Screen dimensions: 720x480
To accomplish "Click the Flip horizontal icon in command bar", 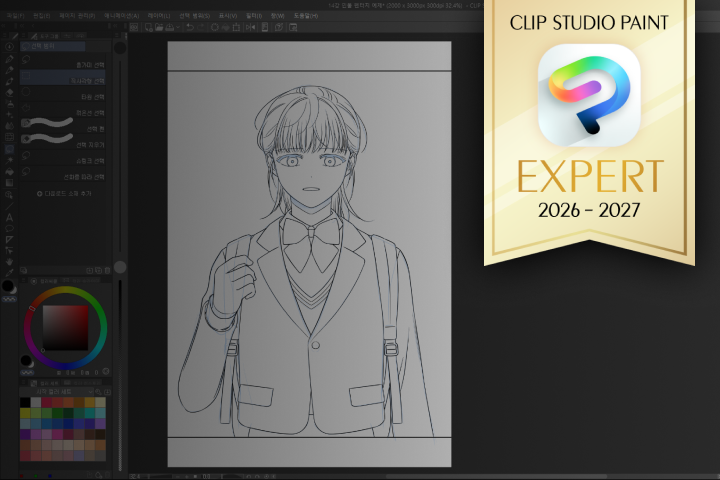I will [250, 28].
